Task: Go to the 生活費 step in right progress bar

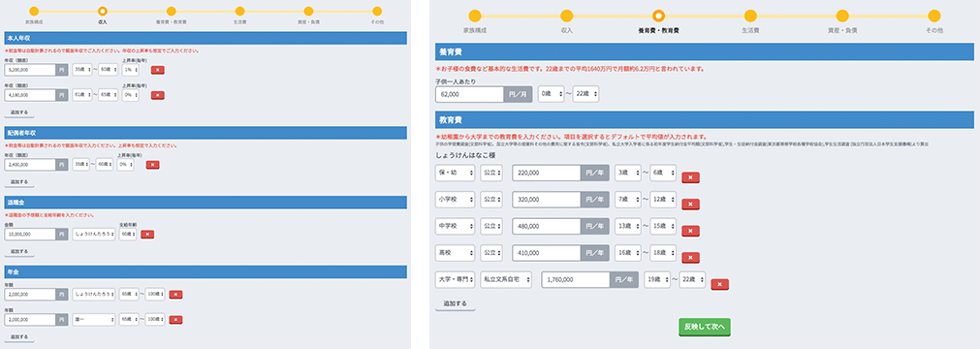Action: pos(750,16)
